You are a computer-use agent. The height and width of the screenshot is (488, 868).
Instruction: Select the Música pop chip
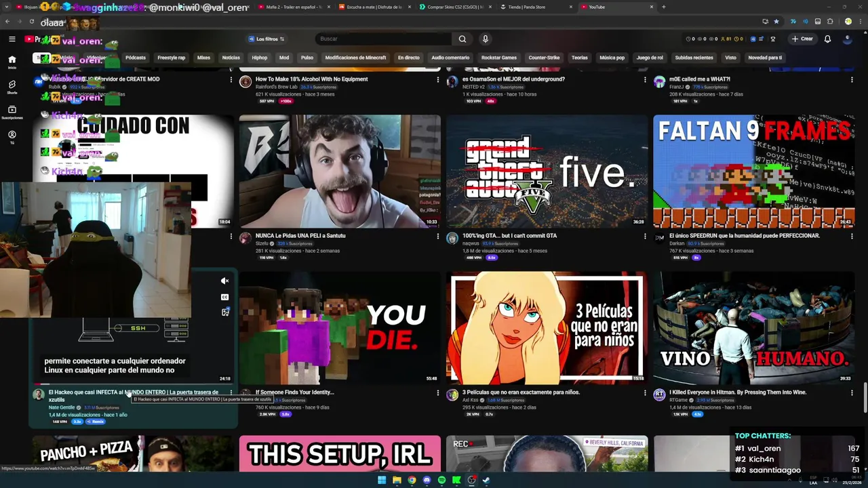[x=612, y=58]
